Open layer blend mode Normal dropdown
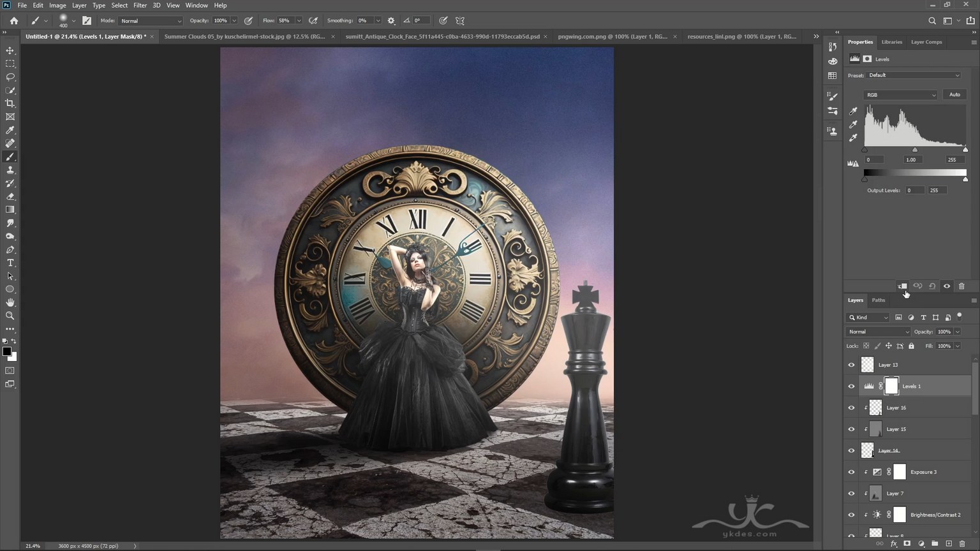980x551 pixels. 878,332
